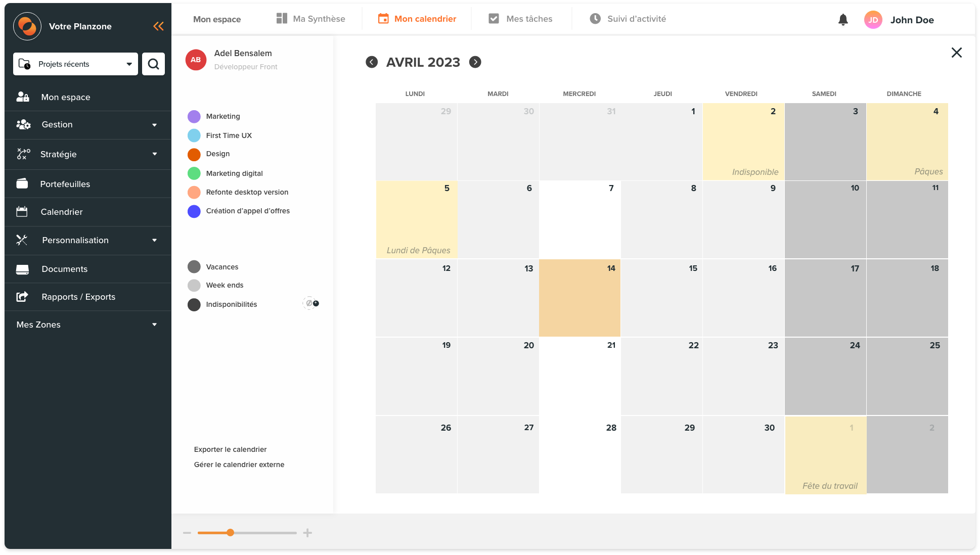Click the Portefeuilles wallet icon
This screenshot has width=980, height=555.
tap(22, 183)
